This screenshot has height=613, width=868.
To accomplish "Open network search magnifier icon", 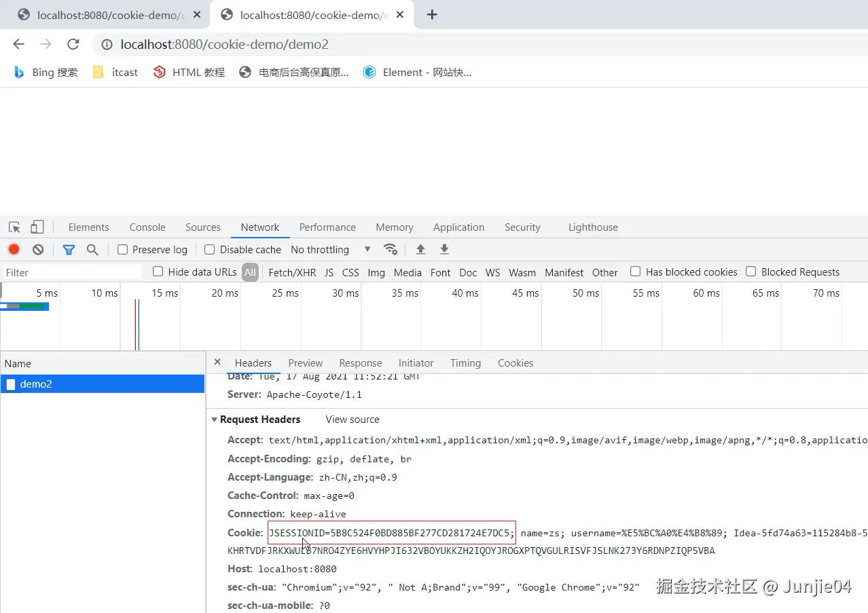I will pos(92,250).
